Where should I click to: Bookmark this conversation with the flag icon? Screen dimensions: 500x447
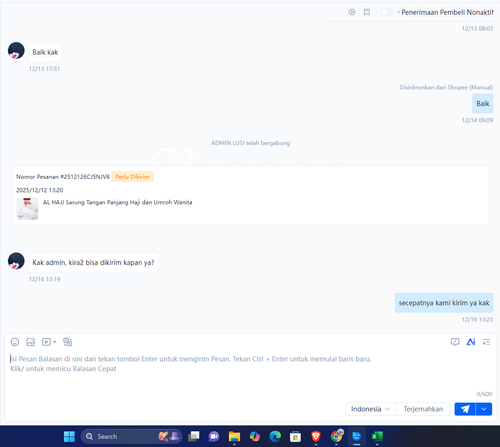367,12
